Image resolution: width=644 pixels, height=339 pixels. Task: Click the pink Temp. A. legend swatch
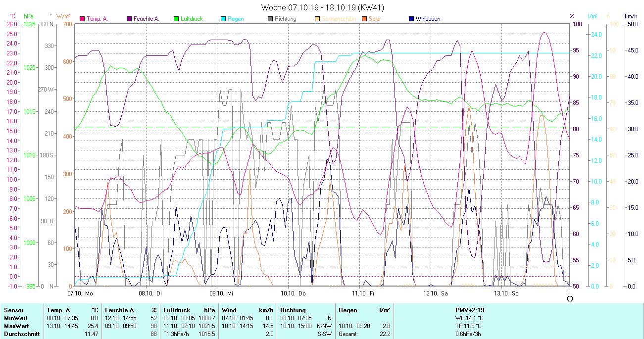82,19
